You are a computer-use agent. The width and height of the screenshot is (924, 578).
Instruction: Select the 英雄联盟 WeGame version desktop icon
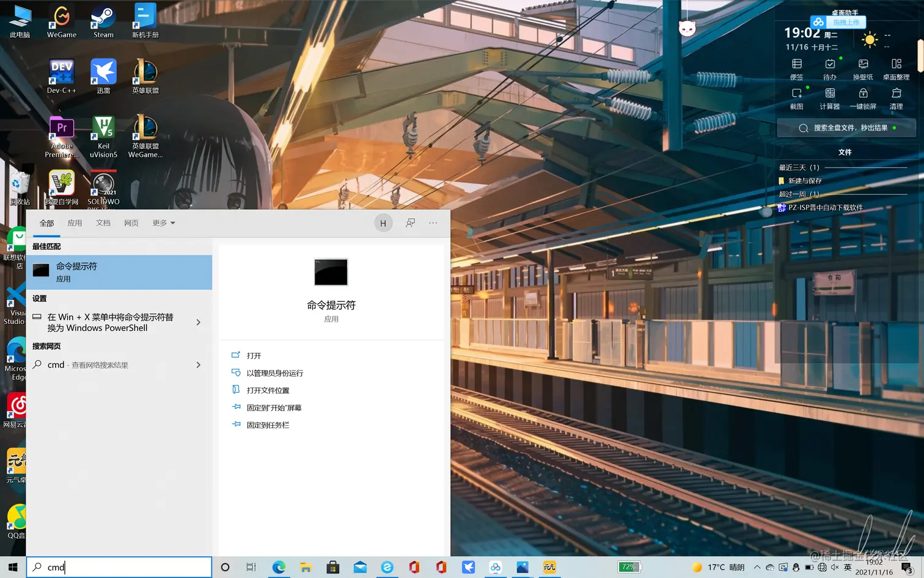click(x=145, y=136)
